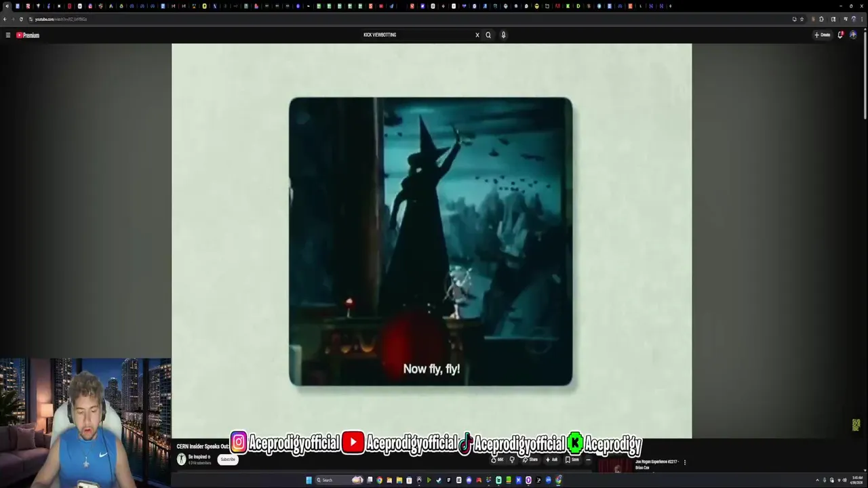This screenshot has width=868, height=488.
Task: Open options for Joe Rogan suggested video
Action: [685, 462]
